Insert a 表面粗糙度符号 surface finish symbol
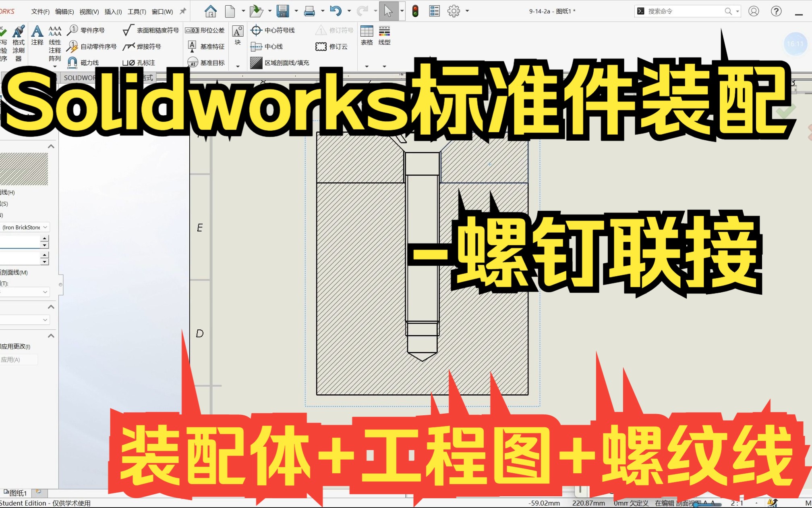 click(x=152, y=30)
